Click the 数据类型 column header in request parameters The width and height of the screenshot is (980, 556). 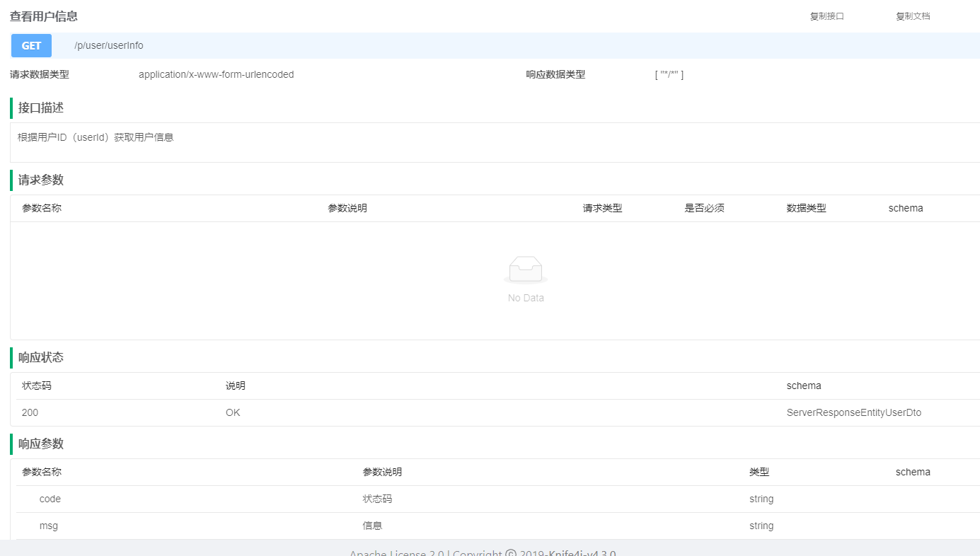coord(806,208)
